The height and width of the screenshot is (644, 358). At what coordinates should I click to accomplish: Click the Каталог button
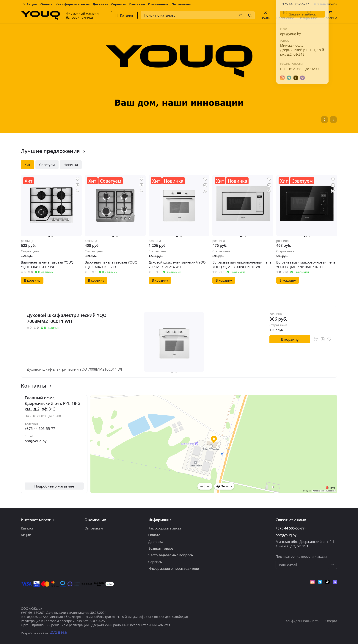[124, 15]
